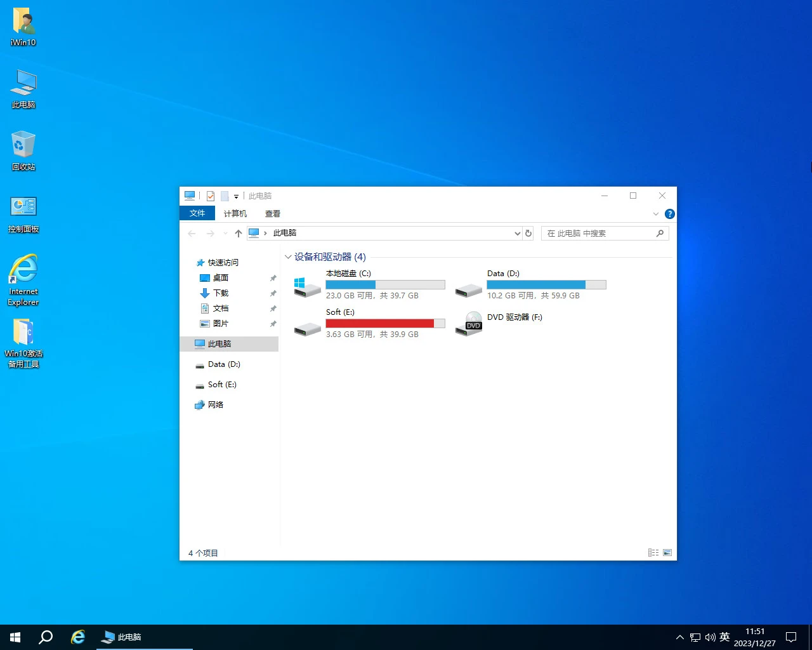This screenshot has width=812, height=650.
Task: Open Win10激活备用工具 folder on desktop
Action: pos(23,343)
